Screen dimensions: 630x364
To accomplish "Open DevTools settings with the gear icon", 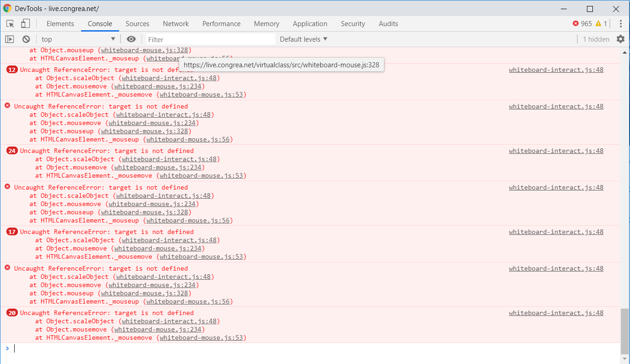I will (621, 39).
